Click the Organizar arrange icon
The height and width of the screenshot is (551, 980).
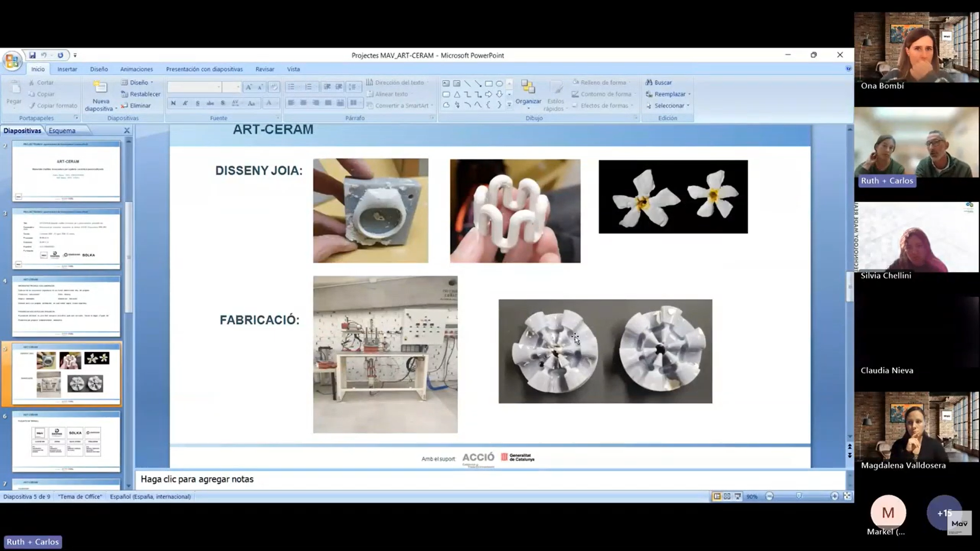528,87
